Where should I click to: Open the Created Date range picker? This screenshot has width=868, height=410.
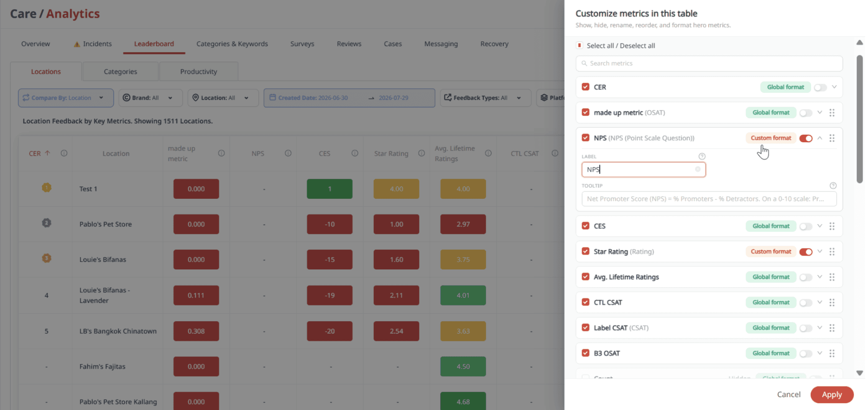point(349,98)
